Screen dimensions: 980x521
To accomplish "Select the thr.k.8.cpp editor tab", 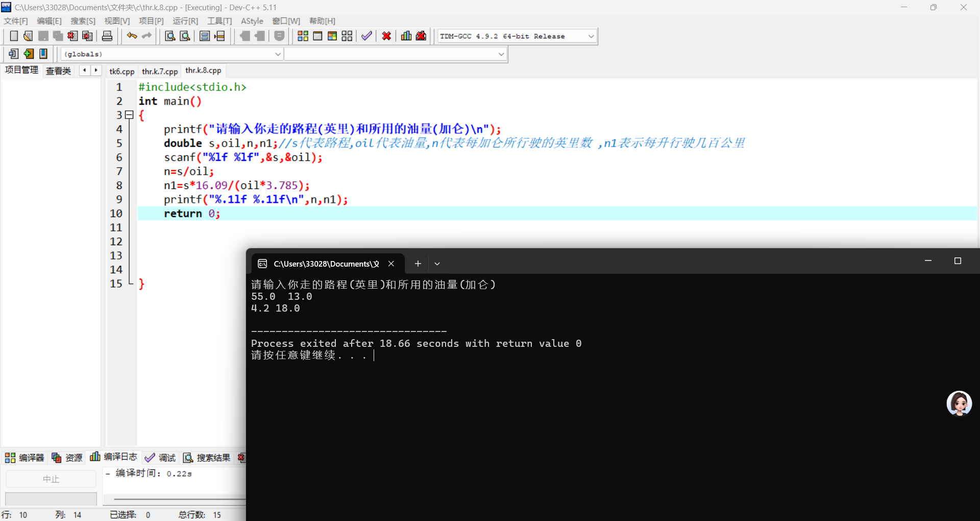I will click(x=203, y=70).
